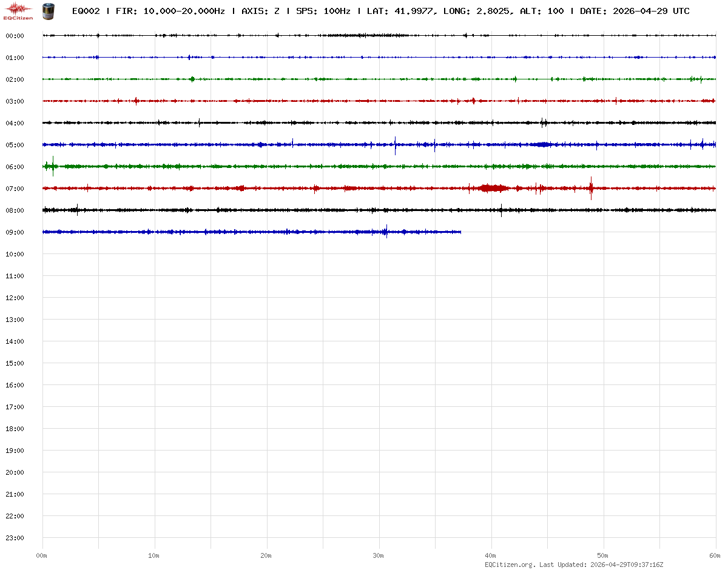Select the 50m tick label on time axis
The image size is (728, 570).
(603, 555)
